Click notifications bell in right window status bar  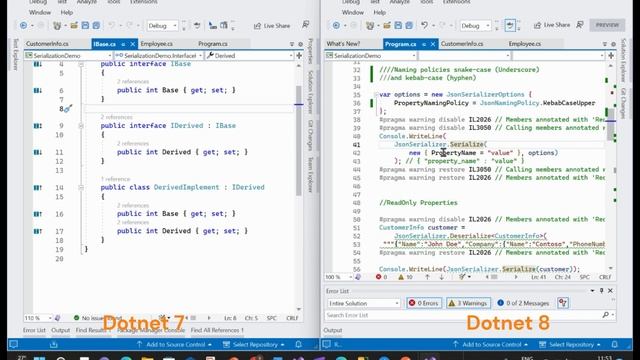click(x=614, y=344)
